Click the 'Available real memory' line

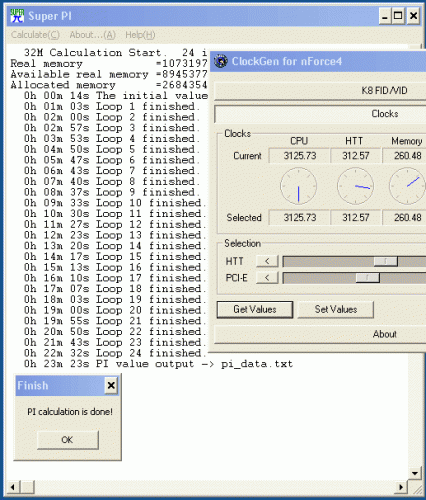point(109,74)
